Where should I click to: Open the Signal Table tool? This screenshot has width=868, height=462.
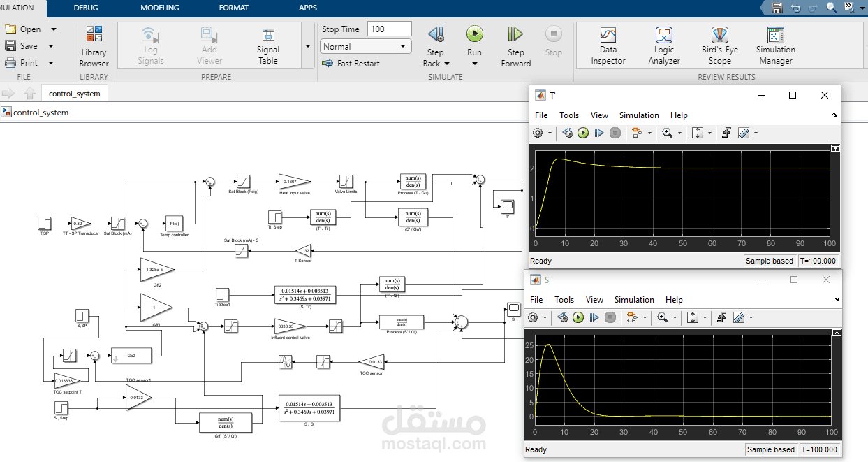(x=267, y=46)
